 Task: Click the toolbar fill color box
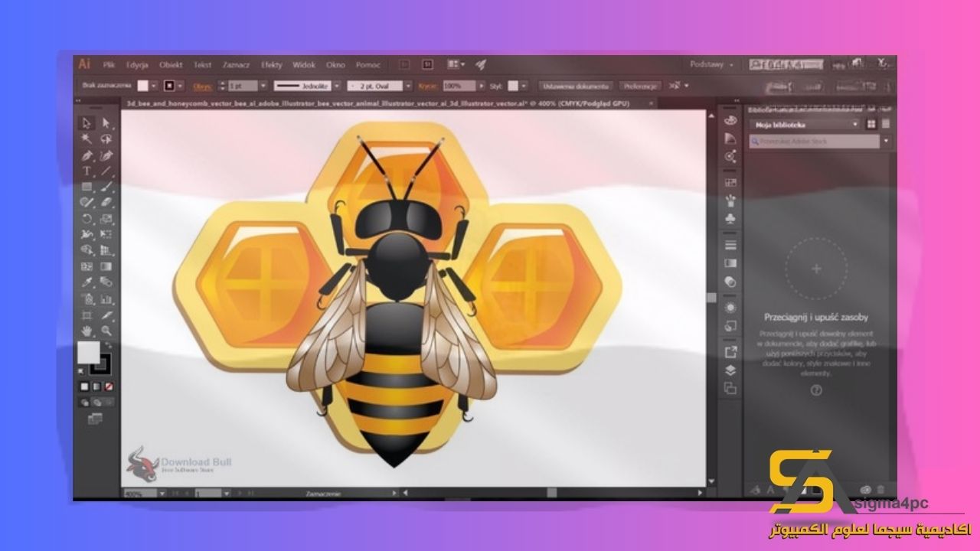pyautogui.click(x=89, y=352)
